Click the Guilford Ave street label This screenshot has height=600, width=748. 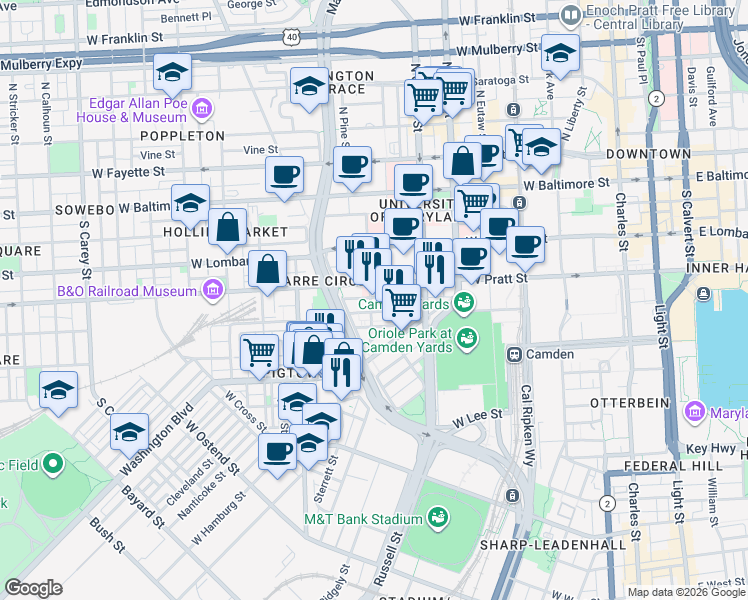(711, 96)
